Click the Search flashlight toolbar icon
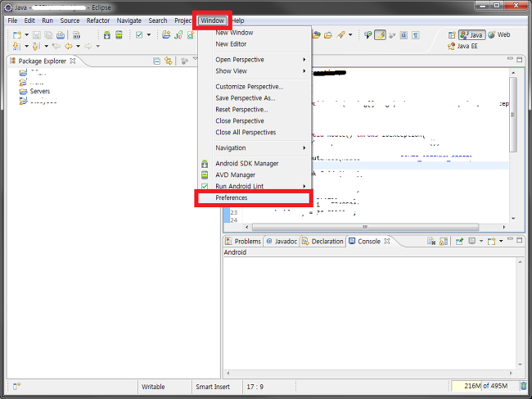This screenshot has height=399, width=532. coord(341,35)
